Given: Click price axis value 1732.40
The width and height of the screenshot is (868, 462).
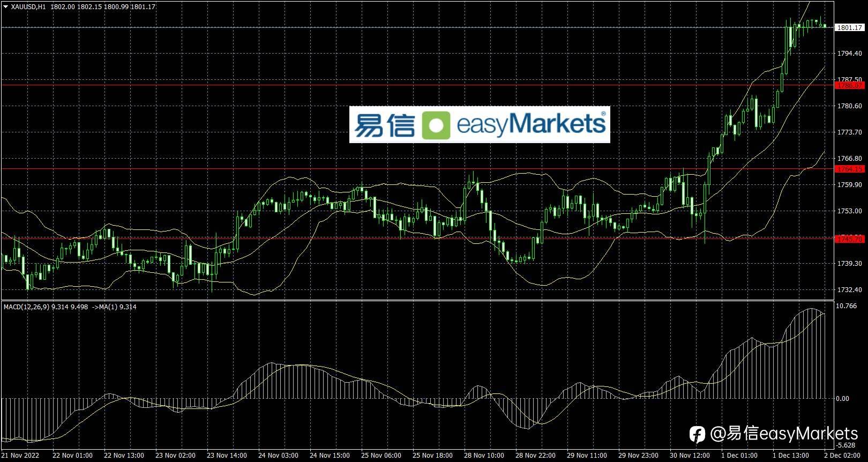Looking at the screenshot, I should (850, 290).
